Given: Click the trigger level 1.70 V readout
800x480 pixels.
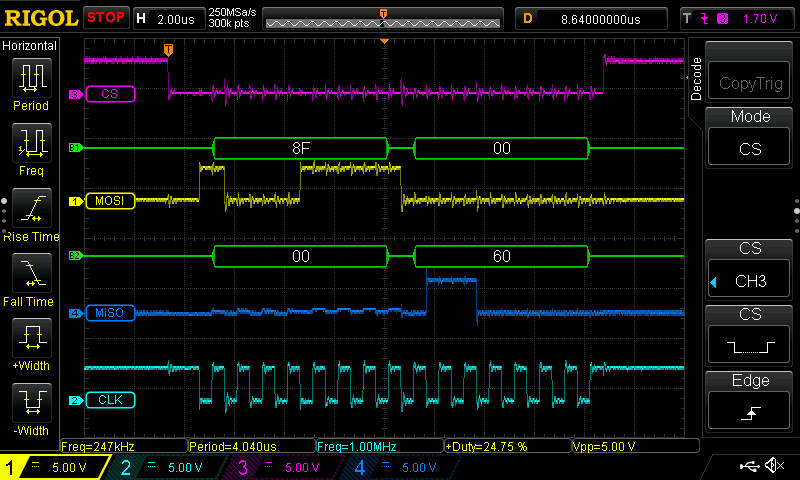Looking at the screenshot, I should click(760, 19).
